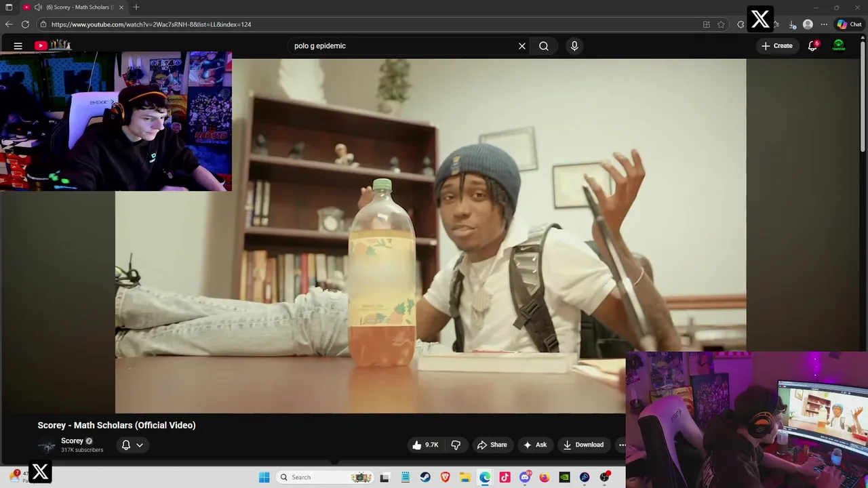Image resolution: width=868 pixels, height=488 pixels.
Task: Open Ask about this video
Action: [535, 445]
